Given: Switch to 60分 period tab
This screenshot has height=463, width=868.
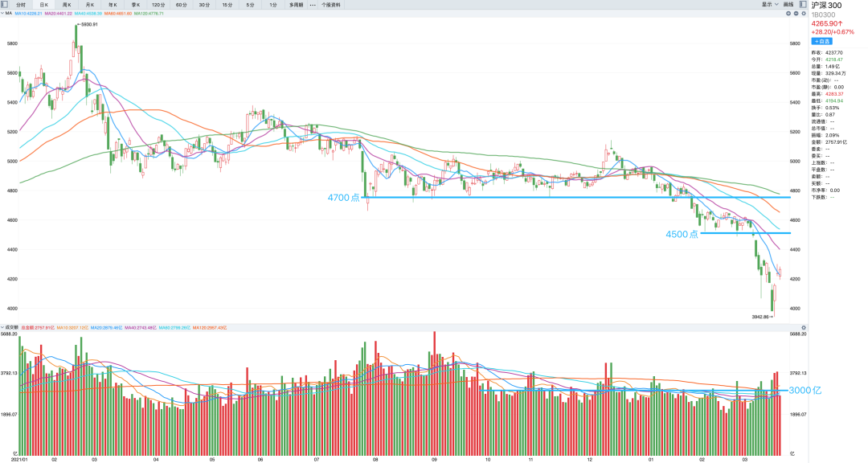Looking at the screenshot, I should point(181,5).
